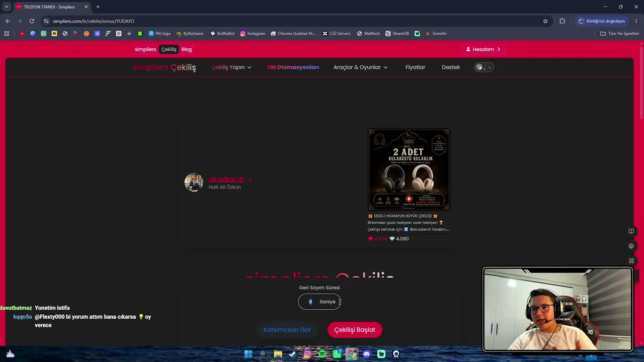The width and height of the screenshot is (644, 362).
Task: Open the Instagram taskbar app
Action: [x=307, y=354]
